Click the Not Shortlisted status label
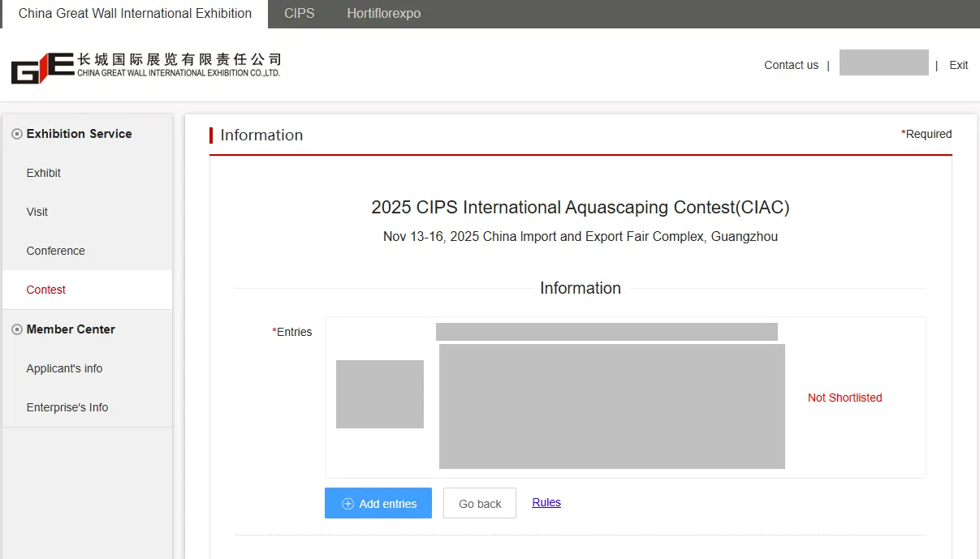980x559 pixels. [x=844, y=398]
